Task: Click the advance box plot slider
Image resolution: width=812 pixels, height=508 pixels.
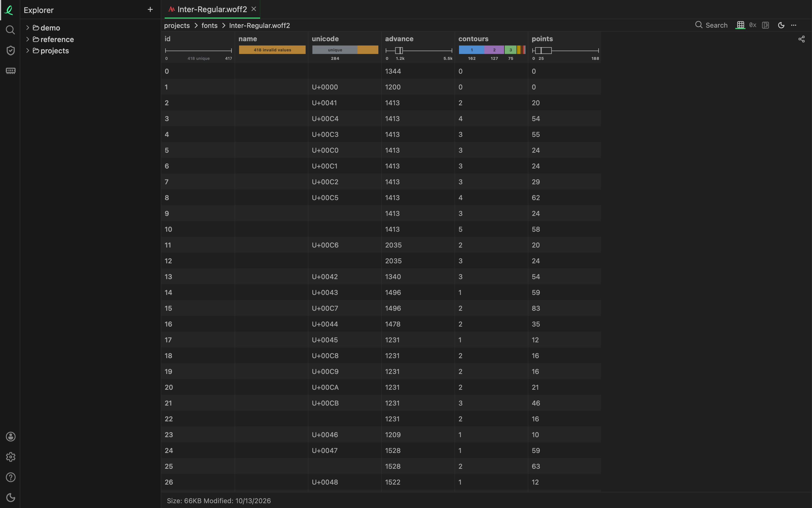Action: 419,51
